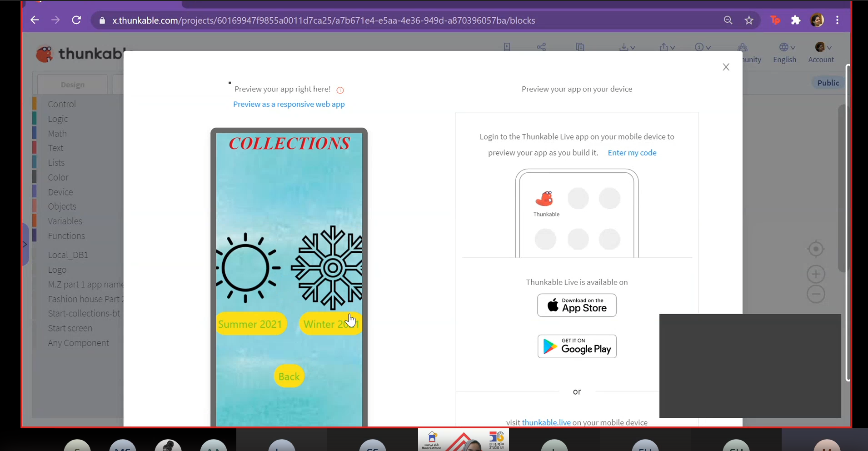The height and width of the screenshot is (451, 868).
Task: Go back in browser
Action: 35,20
